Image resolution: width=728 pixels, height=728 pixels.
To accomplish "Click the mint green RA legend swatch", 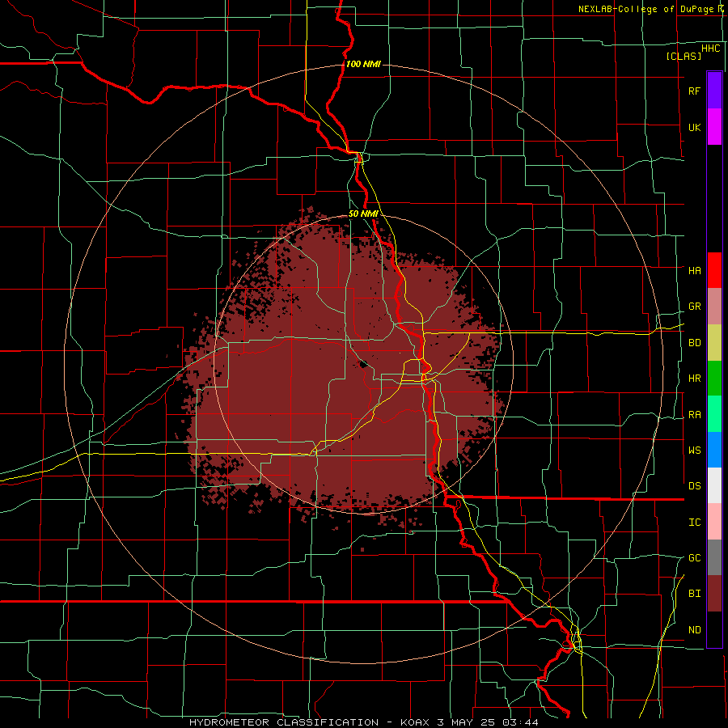I will click(714, 414).
